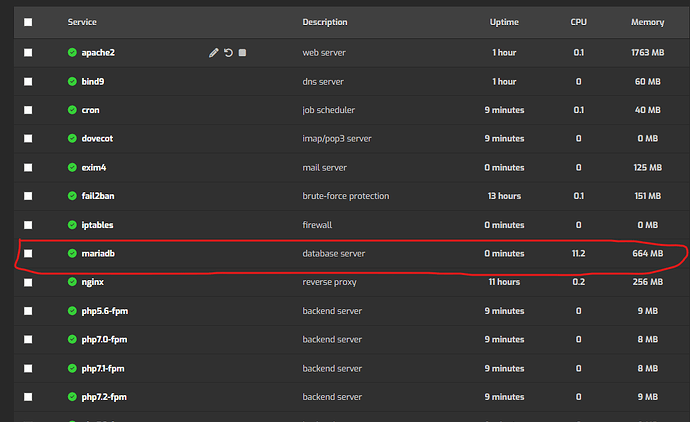Screen dimensions: 690x422
Task: Check the fail2ban row checkbox
Action: pos(28,196)
